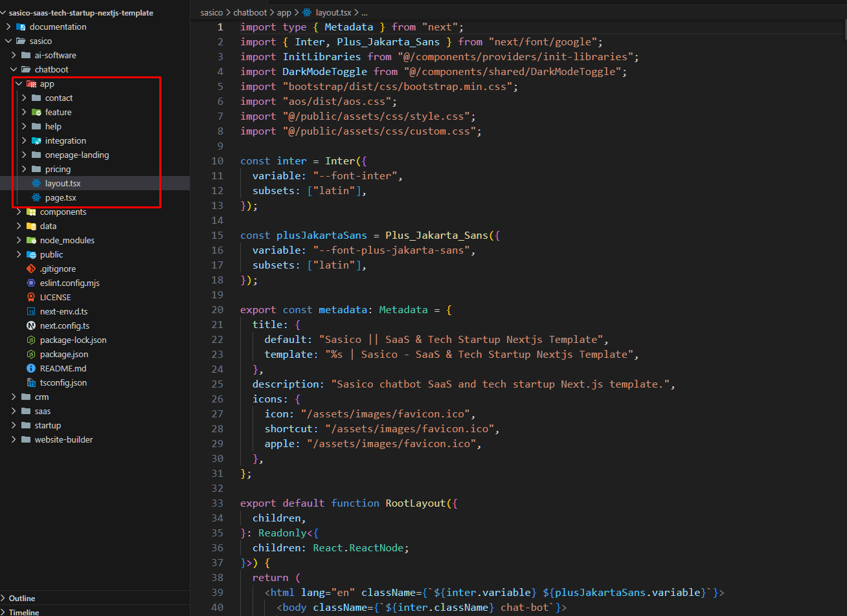
Task: Click the Node icon beside package.json
Action: 31,354
